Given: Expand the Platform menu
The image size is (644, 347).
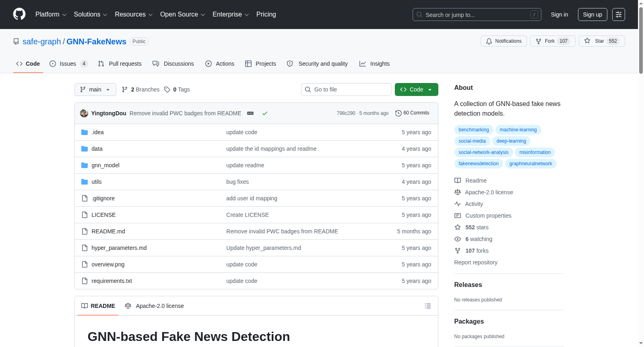Looking at the screenshot, I should (51, 15).
